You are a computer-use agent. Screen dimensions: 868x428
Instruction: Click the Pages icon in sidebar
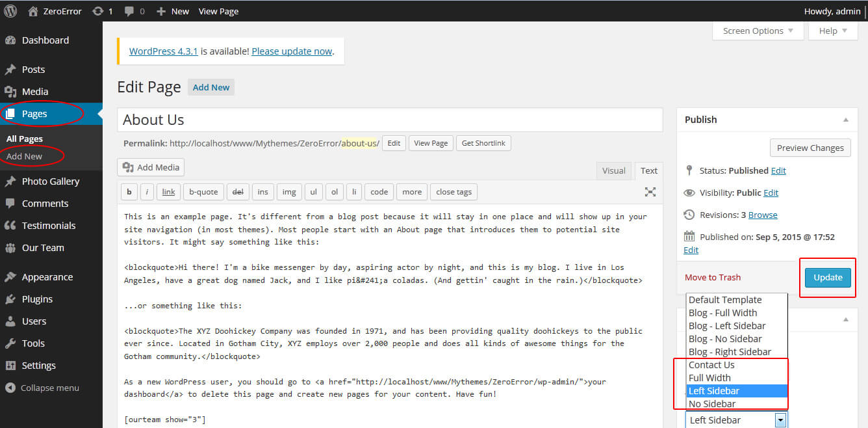(10, 114)
